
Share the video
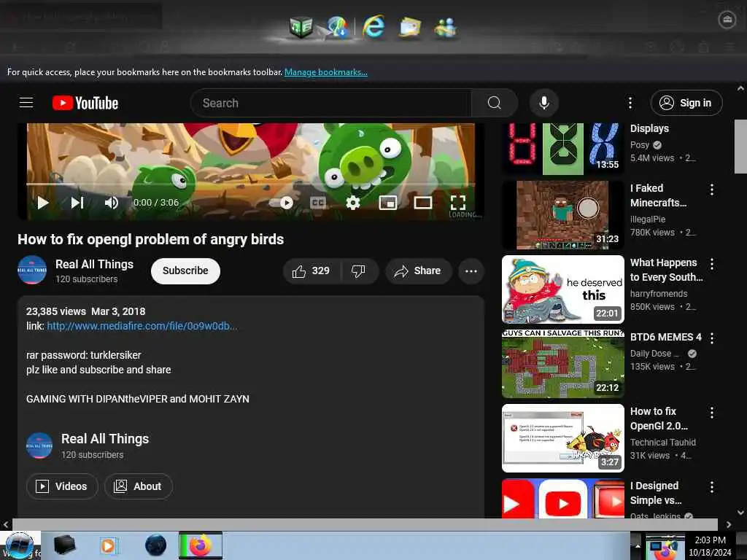pos(418,271)
